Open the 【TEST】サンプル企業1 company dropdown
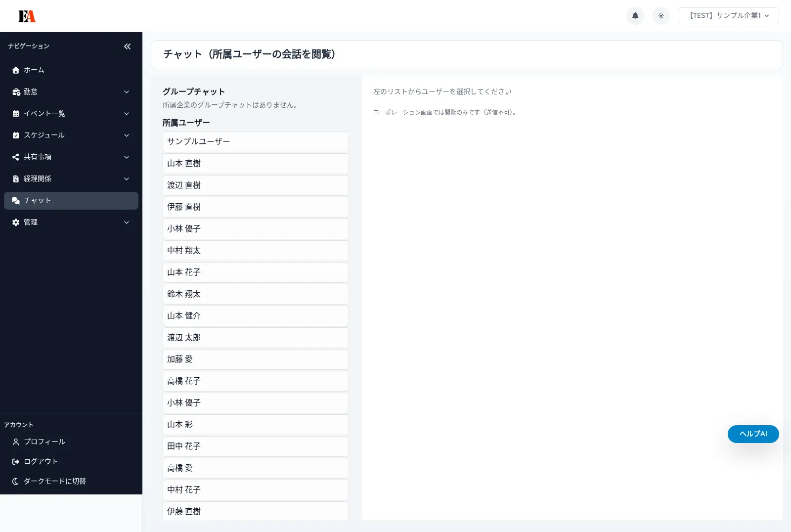 click(x=728, y=15)
